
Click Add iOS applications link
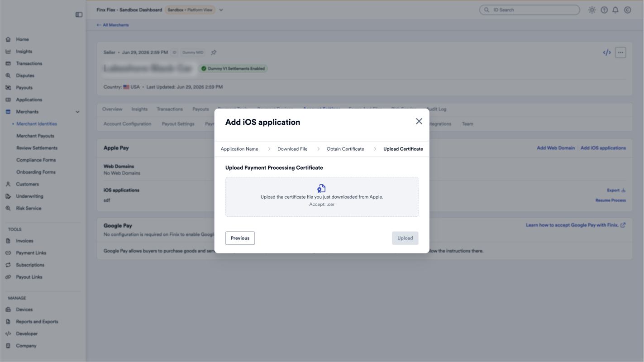point(603,148)
